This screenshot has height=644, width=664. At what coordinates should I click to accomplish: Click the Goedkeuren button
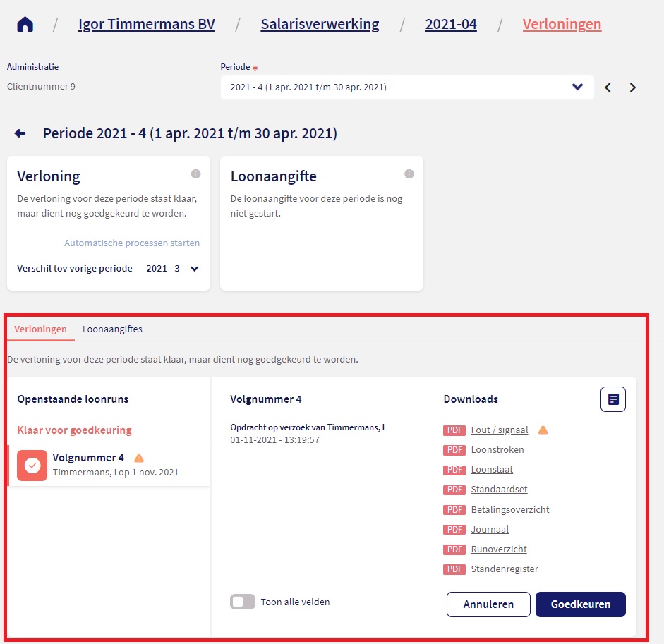(x=580, y=604)
